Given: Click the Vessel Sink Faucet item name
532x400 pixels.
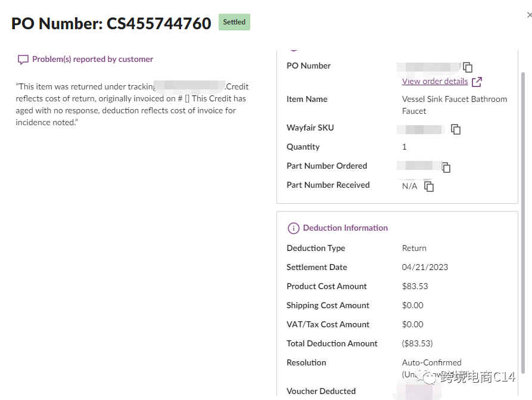Looking at the screenshot, I should coord(454,105).
